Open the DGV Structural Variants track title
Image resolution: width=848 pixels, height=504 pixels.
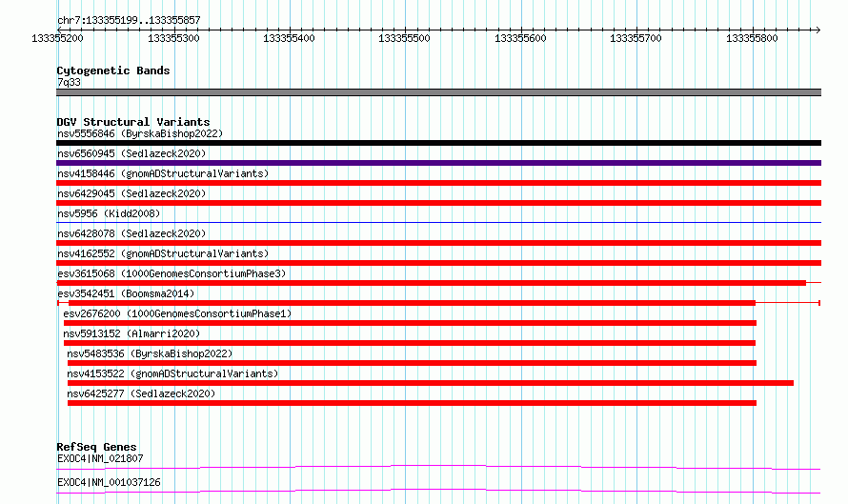[x=133, y=122]
